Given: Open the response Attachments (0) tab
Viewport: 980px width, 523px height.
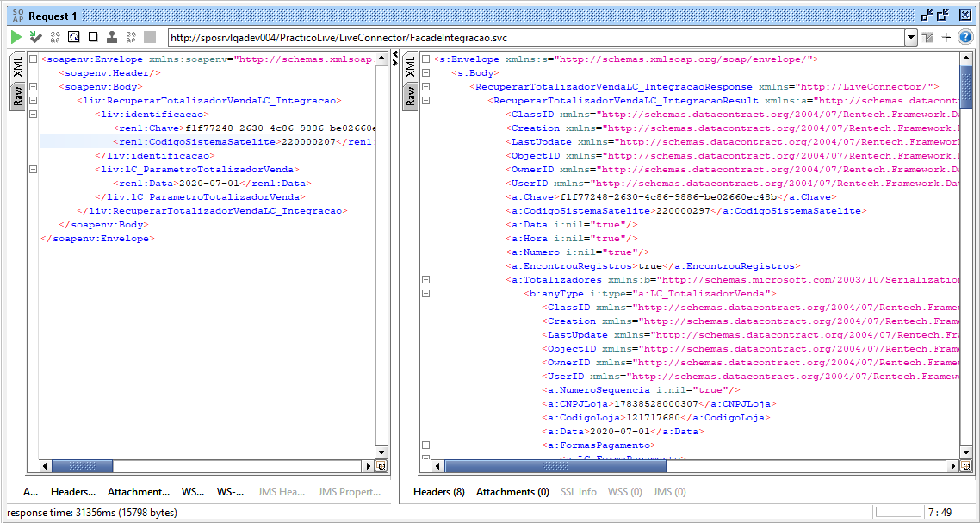Looking at the screenshot, I should 512,492.
